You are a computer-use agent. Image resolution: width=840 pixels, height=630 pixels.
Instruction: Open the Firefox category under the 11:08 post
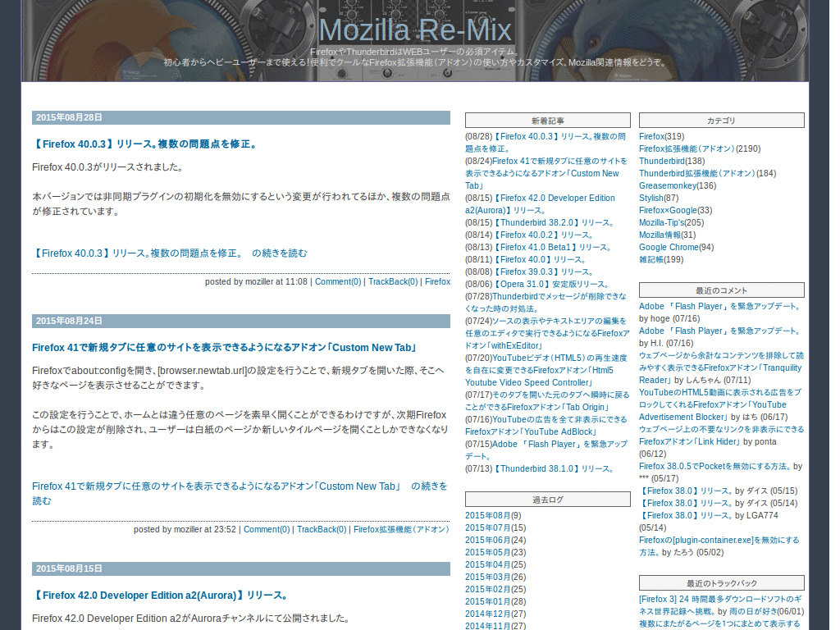(x=438, y=282)
